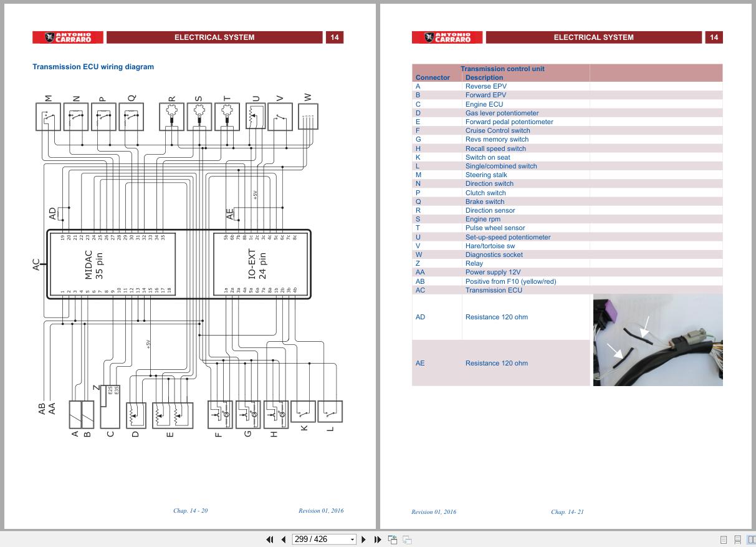
Task: Click the 14 chapter badge on the left header
Action: pos(334,37)
